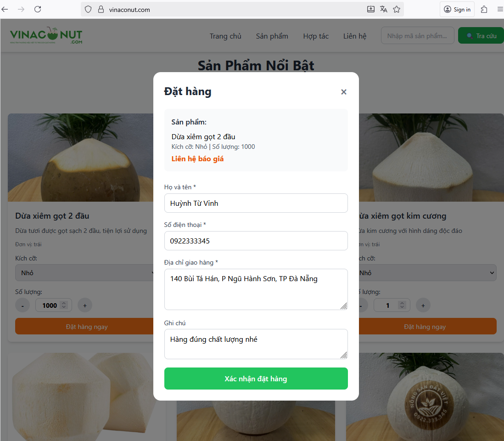
Task: Open the browser hamburger menu
Action: (500, 9)
